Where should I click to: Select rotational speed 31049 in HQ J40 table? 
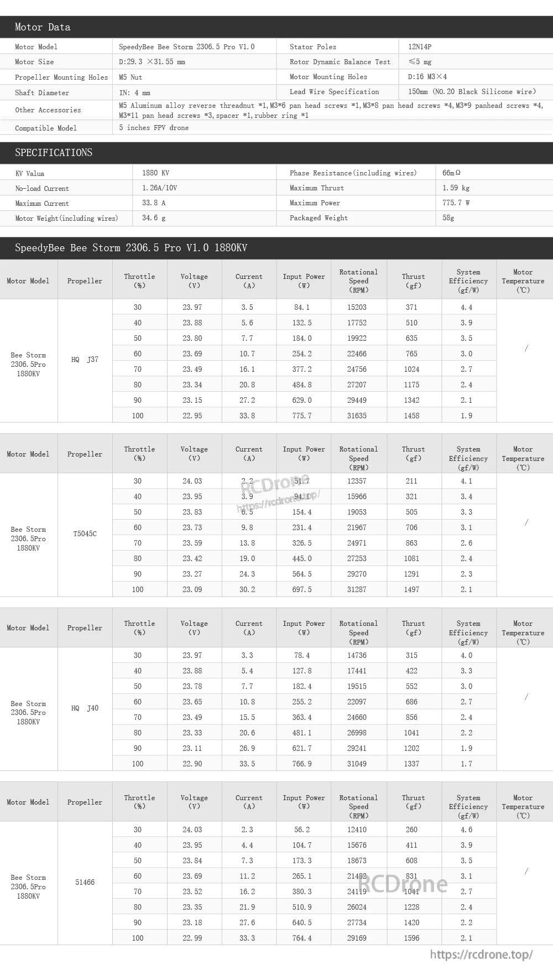click(357, 764)
